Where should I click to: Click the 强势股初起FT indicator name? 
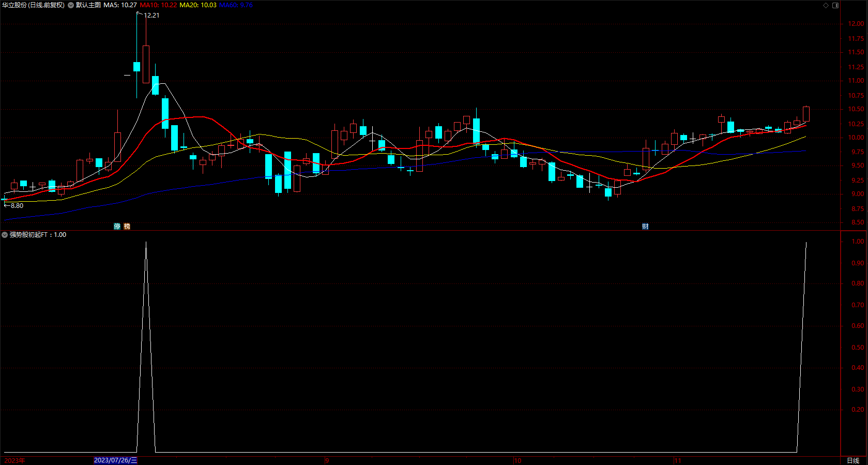coord(28,235)
